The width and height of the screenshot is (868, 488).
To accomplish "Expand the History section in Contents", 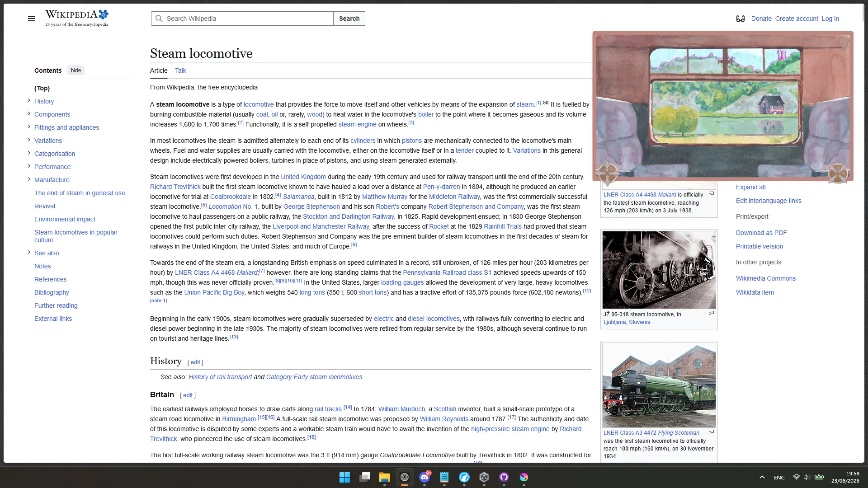I will click(x=29, y=101).
